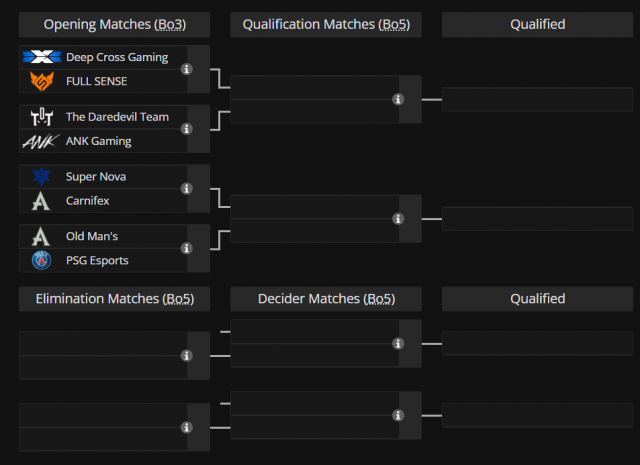Click the Decider Matches (Bo5) header
Screen dimensions: 640x465
[x=326, y=299]
